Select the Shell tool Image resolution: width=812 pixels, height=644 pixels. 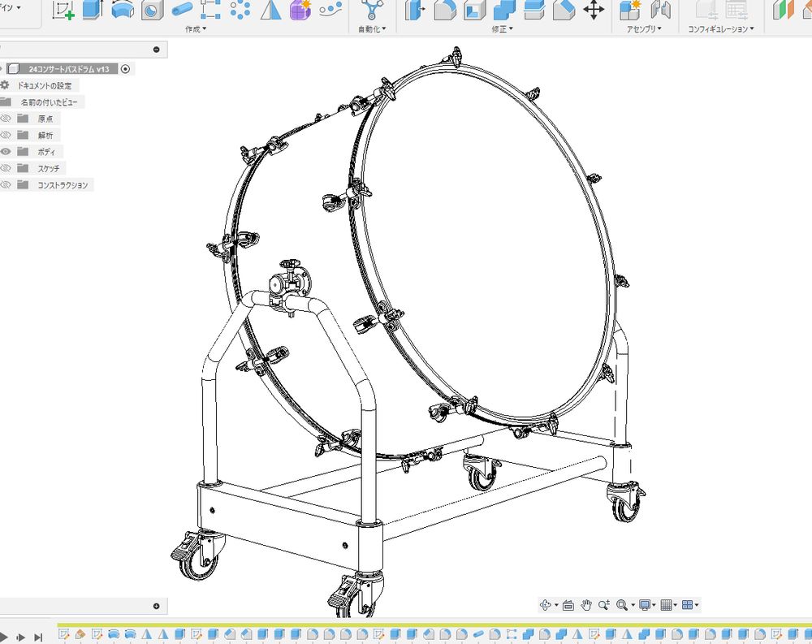point(474,10)
